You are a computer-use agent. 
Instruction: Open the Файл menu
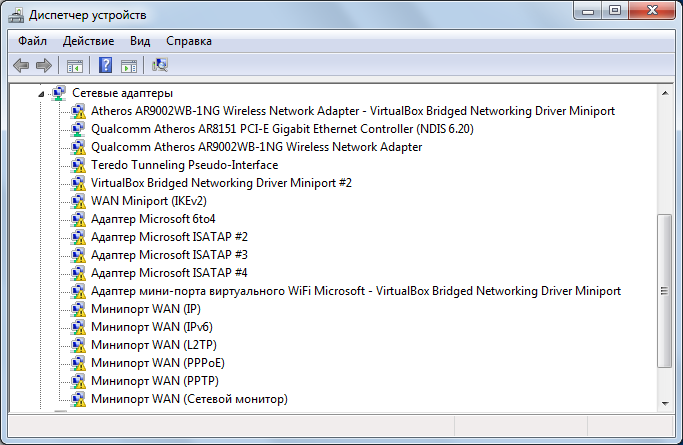click(32, 41)
